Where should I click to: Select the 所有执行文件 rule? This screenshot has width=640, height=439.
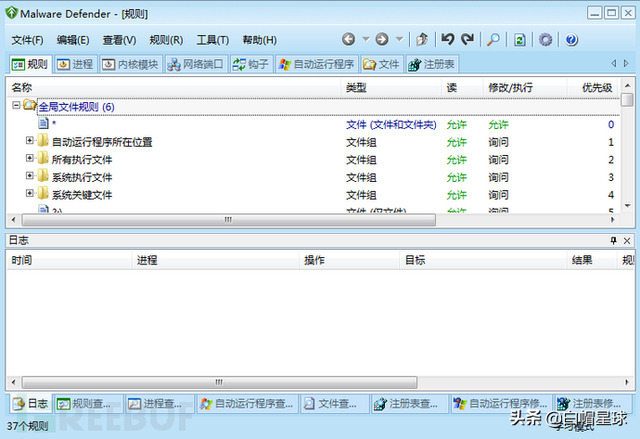point(312,160)
